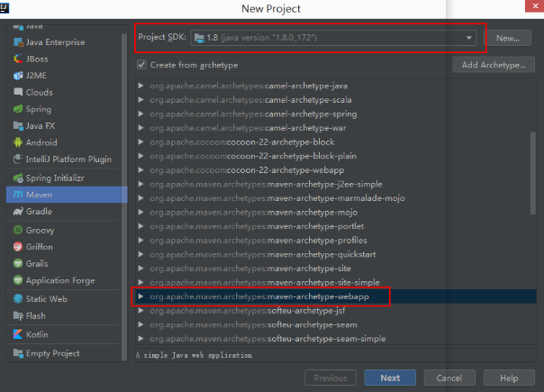Click the Java Enterprise icon in sidebar
Viewport: 544px width, 392px height.
[18, 42]
